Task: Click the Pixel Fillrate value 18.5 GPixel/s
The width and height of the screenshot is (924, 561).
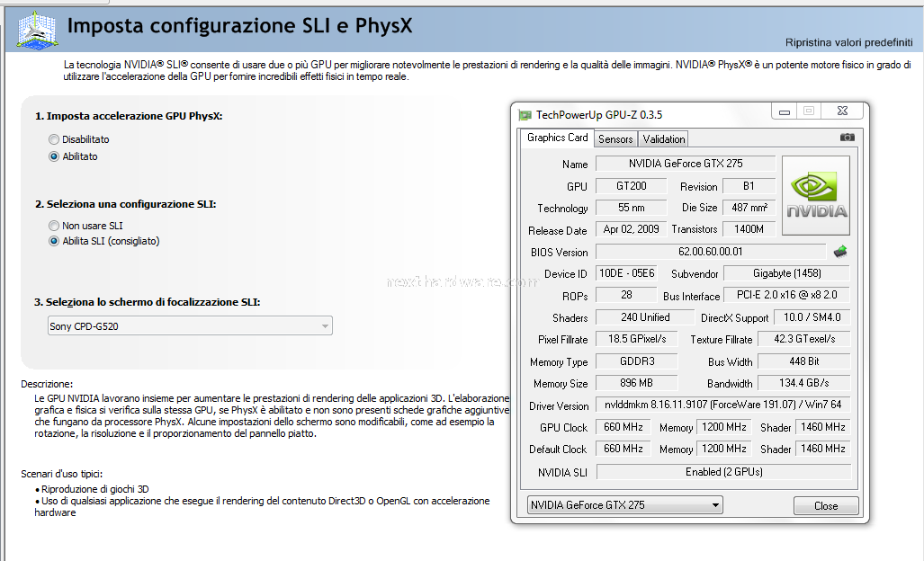Action: click(x=637, y=340)
